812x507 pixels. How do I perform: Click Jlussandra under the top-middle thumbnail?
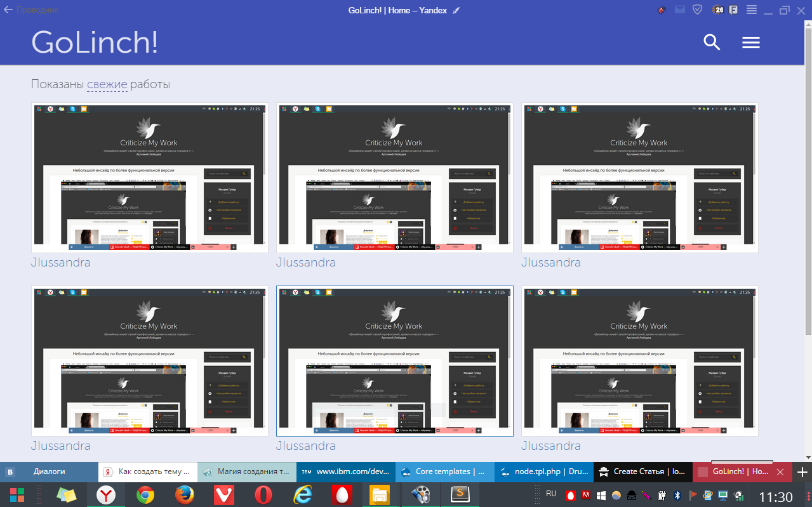[306, 262]
